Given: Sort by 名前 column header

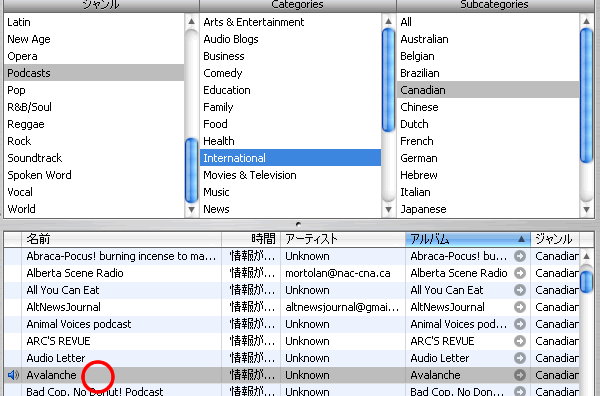Looking at the screenshot, I should [x=121, y=239].
